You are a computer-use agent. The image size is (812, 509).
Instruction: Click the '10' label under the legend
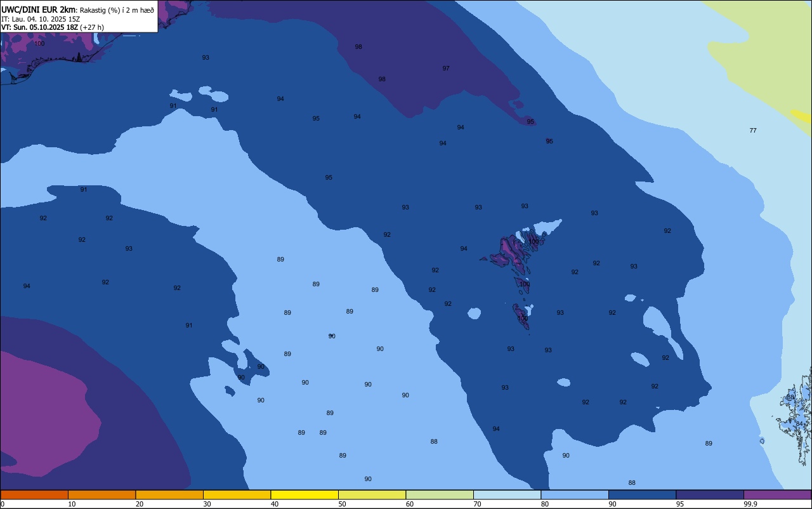pyautogui.click(x=72, y=504)
